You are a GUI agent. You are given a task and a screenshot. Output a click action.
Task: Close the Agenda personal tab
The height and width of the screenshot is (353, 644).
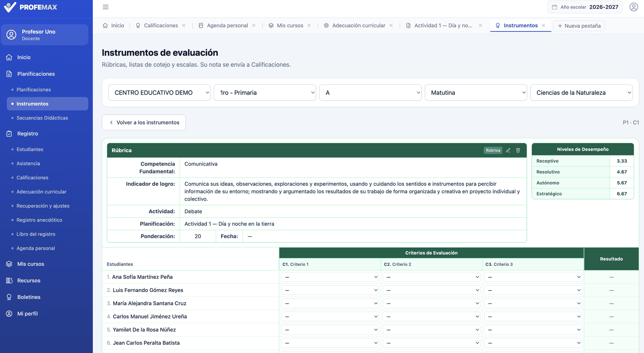254,25
